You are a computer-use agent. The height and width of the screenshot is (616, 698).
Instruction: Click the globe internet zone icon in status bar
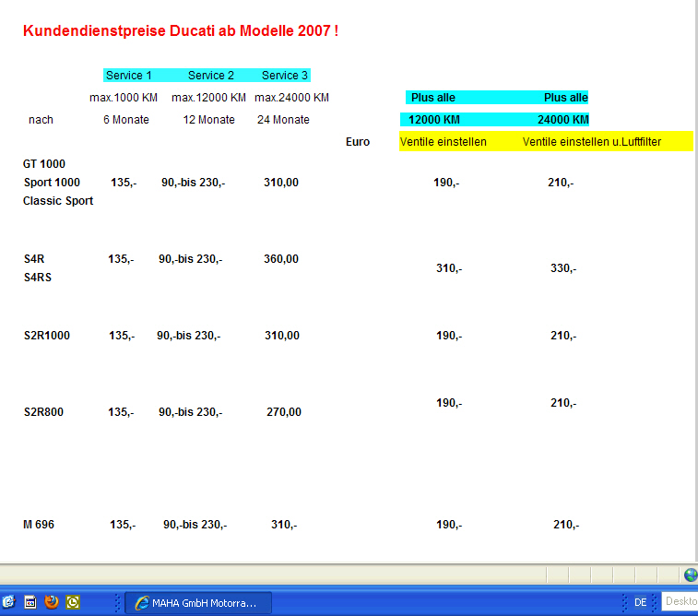coord(691,575)
